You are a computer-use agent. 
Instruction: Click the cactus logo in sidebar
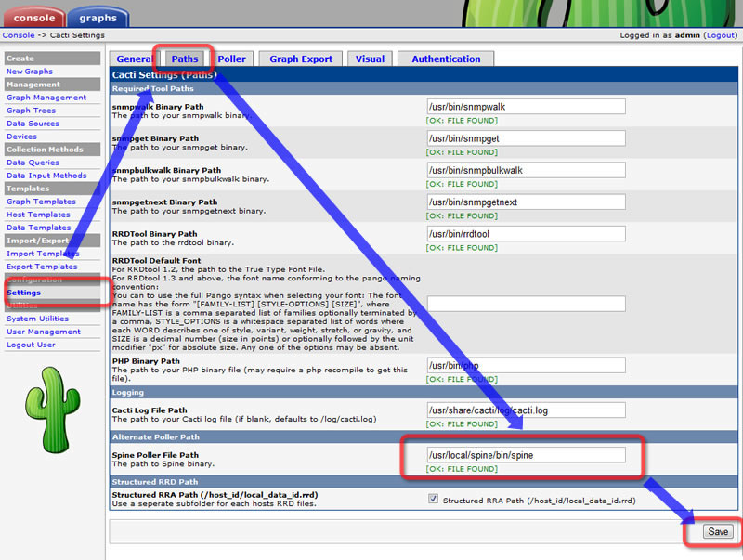53,410
